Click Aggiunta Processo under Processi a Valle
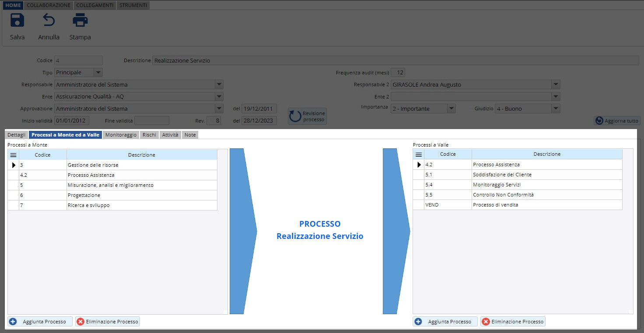Viewport: 644px width, 333px height. [445, 322]
